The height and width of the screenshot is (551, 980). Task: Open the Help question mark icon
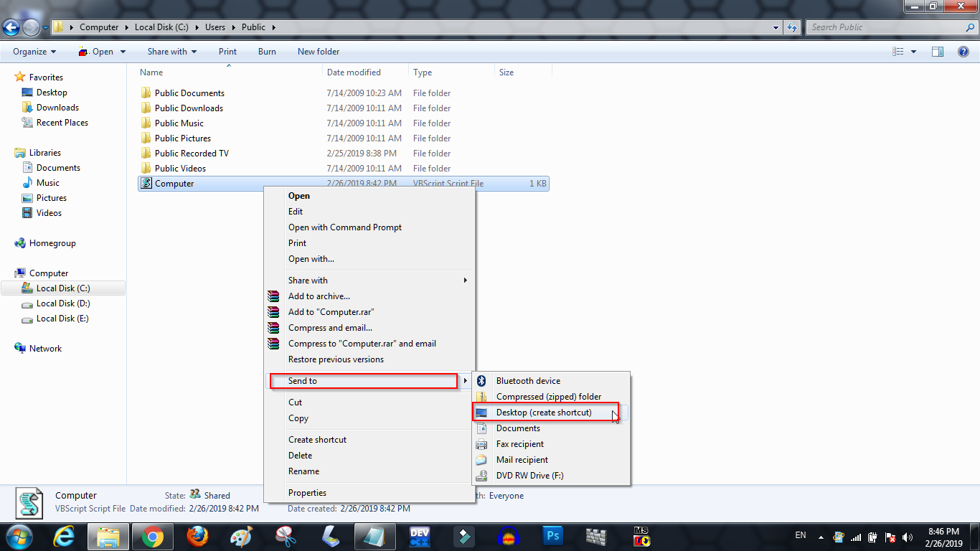click(963, 52)
